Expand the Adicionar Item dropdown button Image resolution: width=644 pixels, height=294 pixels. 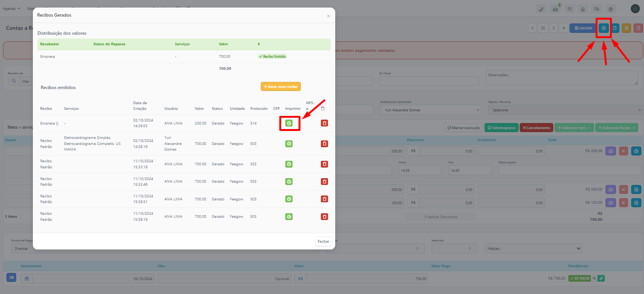[x=574, y=128]
